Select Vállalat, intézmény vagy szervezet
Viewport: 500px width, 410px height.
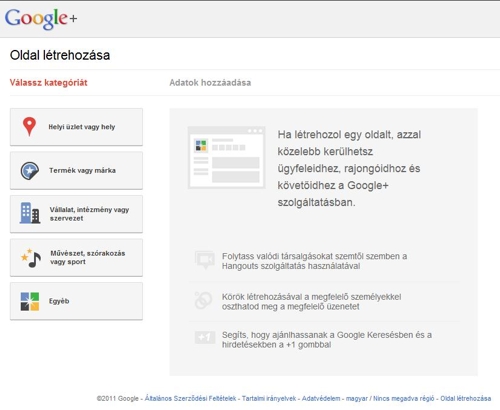(76, 214)
